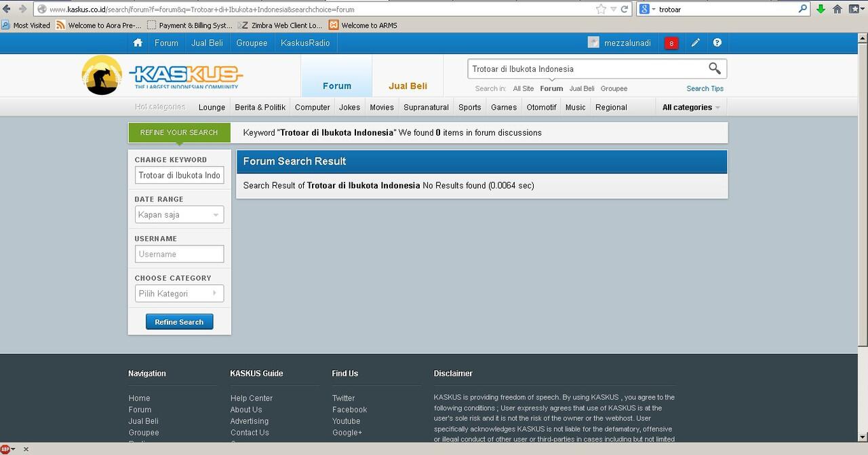Screen dimensions: 868x455
Task: Open Payment & Billing System bookmark
Action: click(x=189, y=25)
